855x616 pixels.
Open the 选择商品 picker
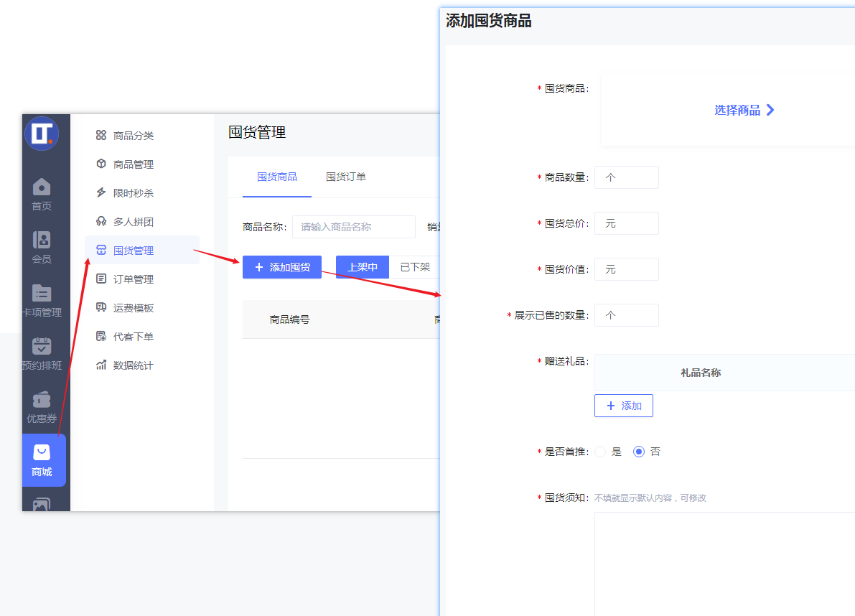pos(744,110)
